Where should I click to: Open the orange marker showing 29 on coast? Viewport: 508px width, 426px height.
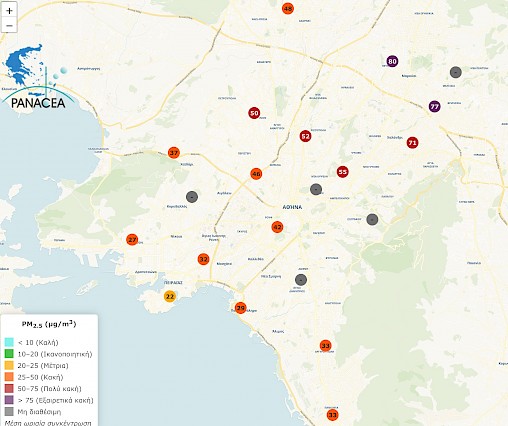[240, 308]
